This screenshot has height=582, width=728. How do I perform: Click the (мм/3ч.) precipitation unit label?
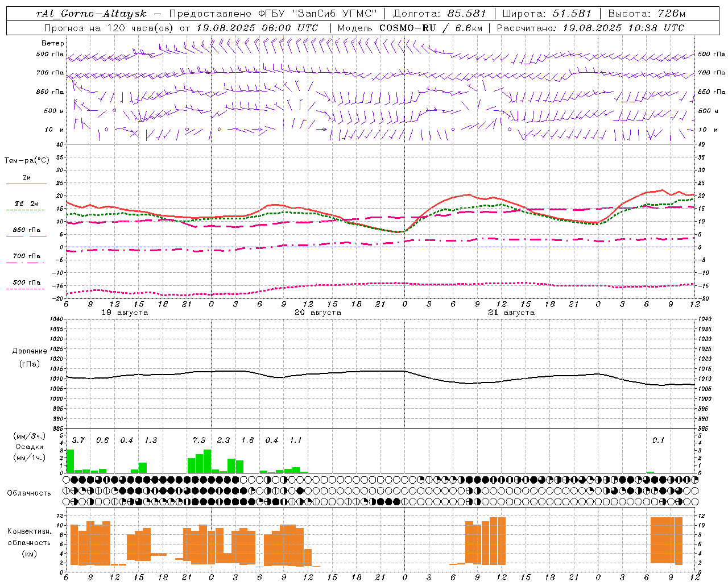[29, 436]
